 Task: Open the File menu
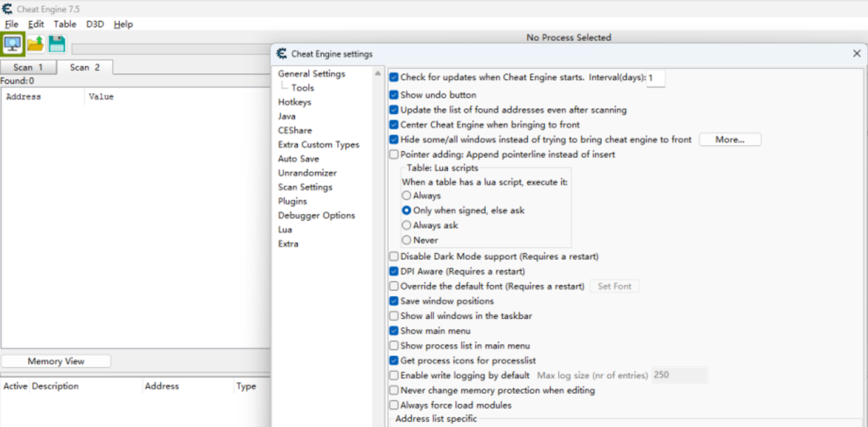pyautogui.click(x=11, y=24)
